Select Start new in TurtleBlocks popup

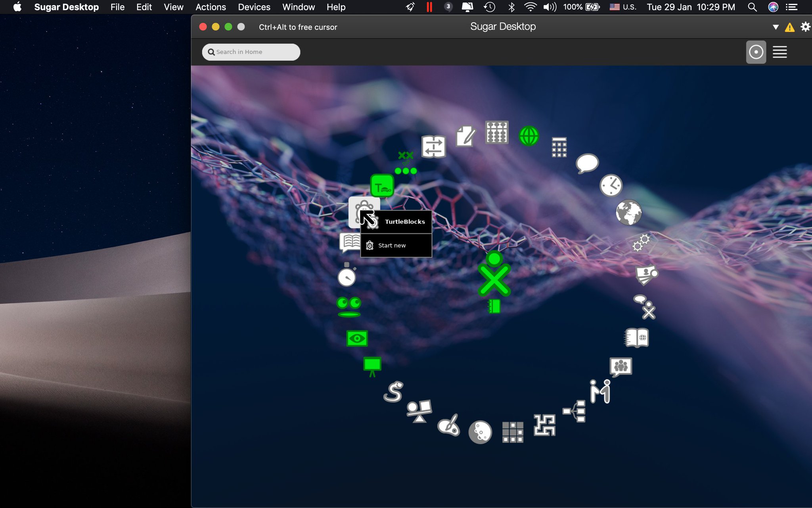tap(396, 246)
